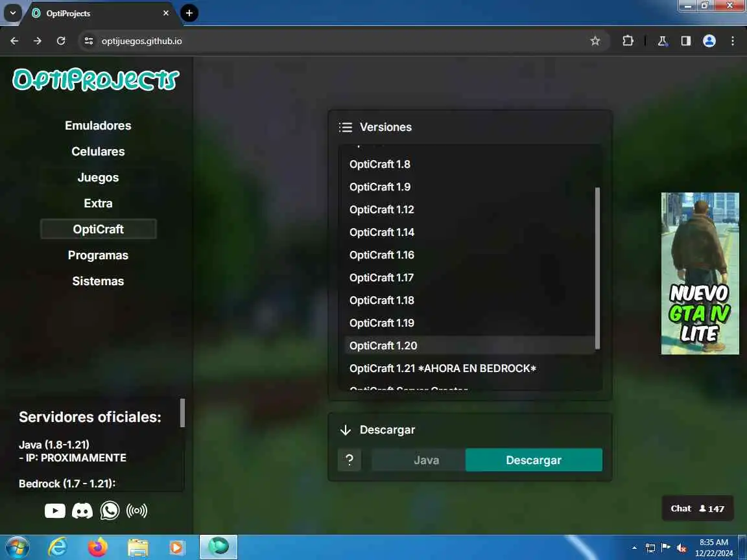Launch Firefox from the taskbar

pyautogui.click(x=98, y=548)
